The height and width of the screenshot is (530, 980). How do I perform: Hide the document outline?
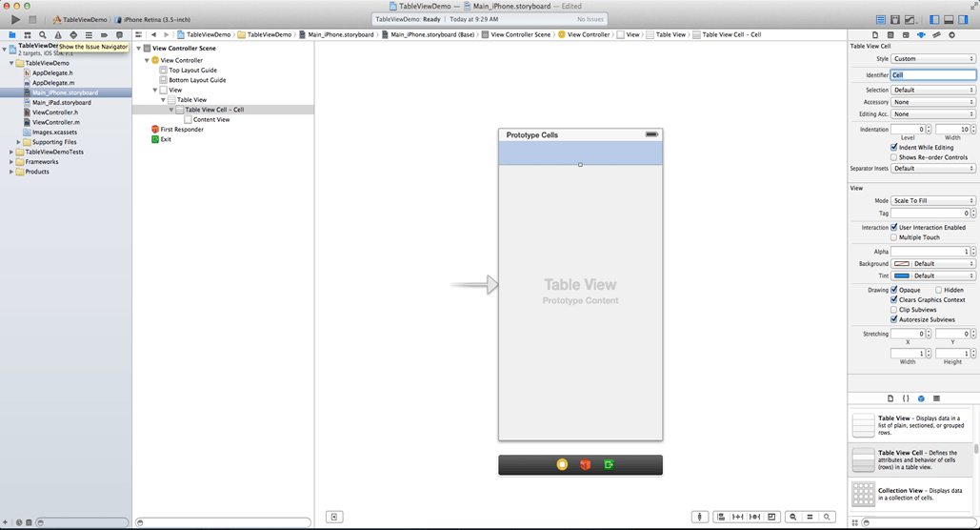(334, 517)
